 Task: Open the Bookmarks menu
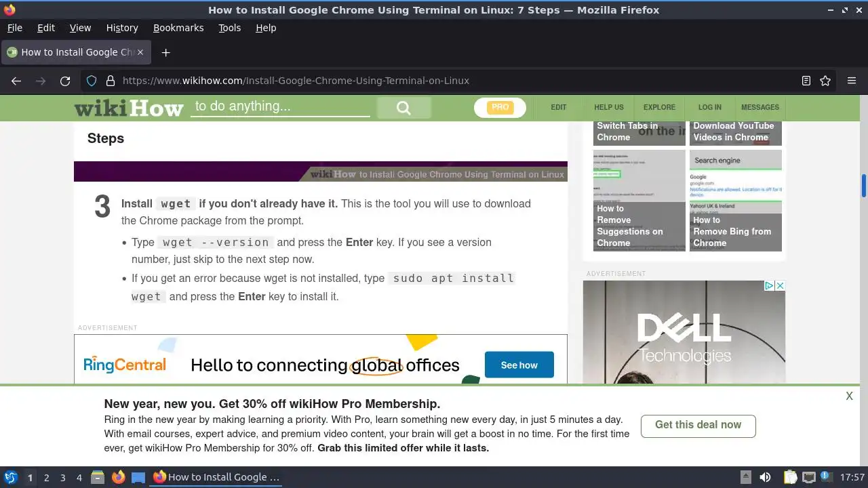pyautogui.click(x=178, y=28)
